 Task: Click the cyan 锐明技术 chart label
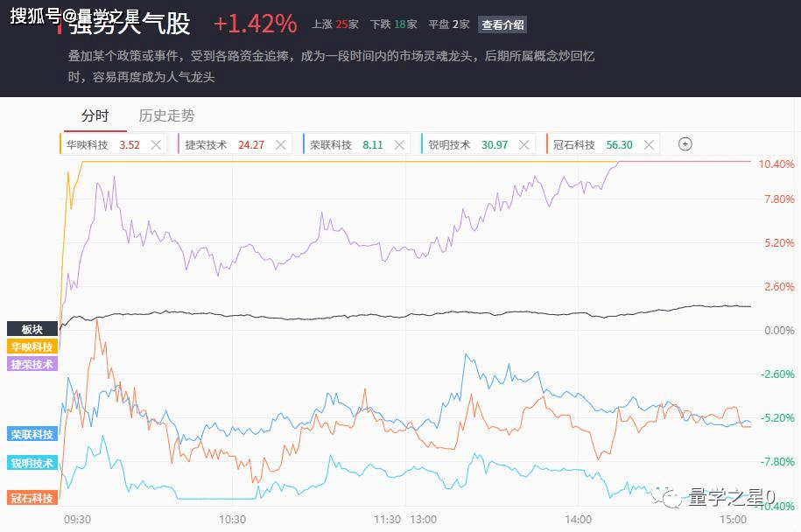[32, 463]
